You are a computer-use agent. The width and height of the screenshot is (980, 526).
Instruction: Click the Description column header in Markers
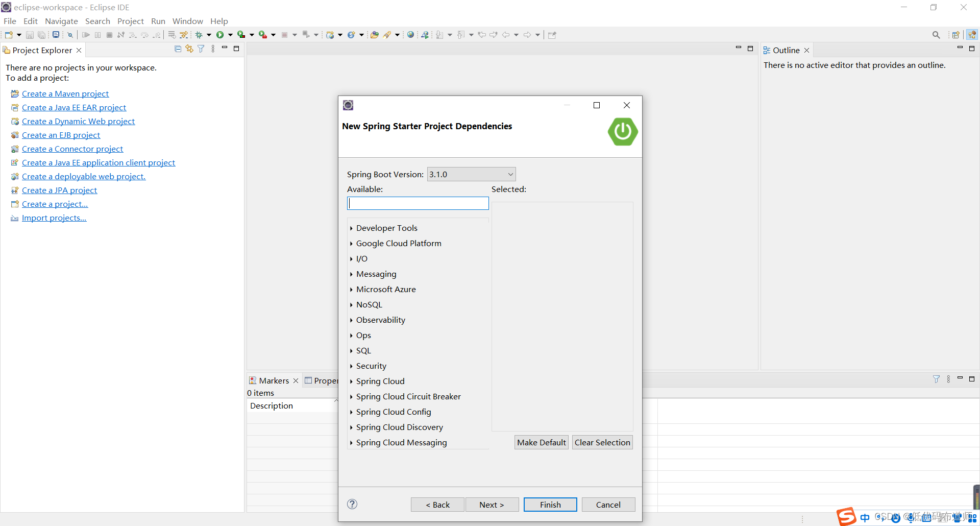click(x=292, y=405)
